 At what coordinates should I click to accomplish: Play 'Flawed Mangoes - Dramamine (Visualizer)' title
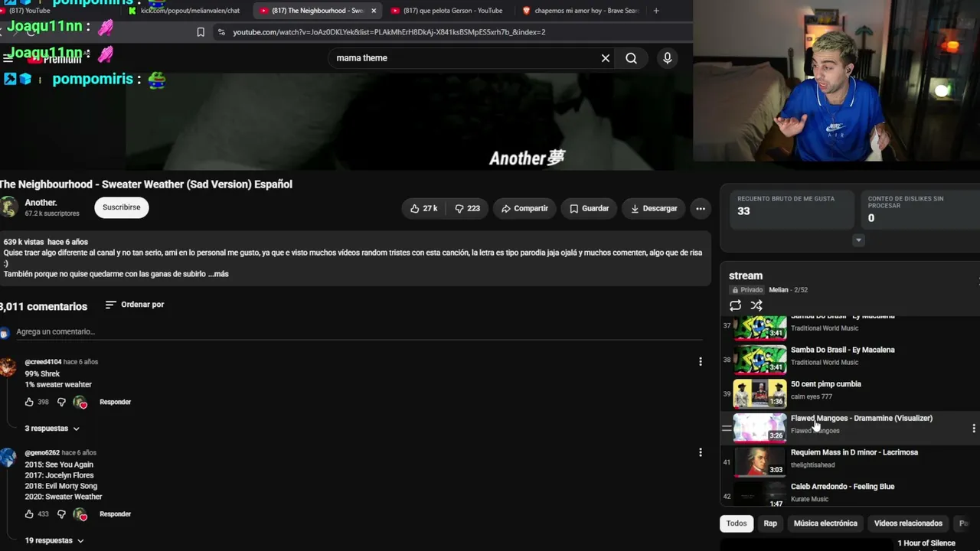click(861, 419)
